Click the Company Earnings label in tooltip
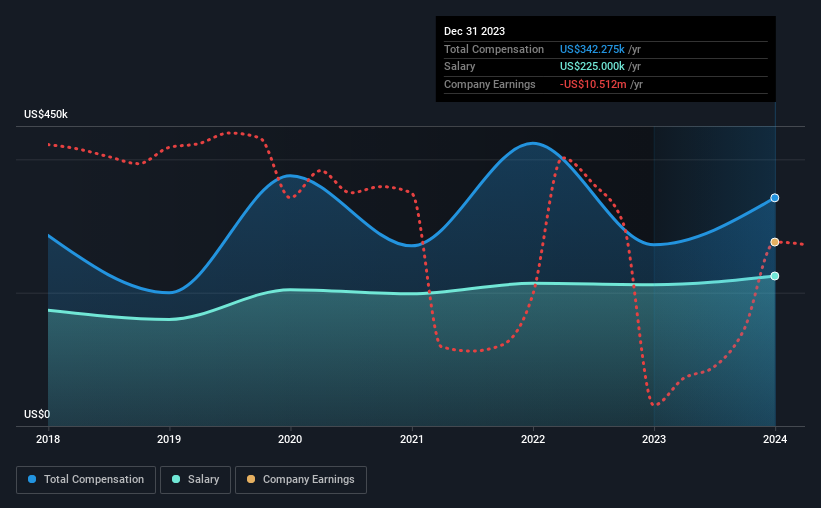 (x=490, y=84)
